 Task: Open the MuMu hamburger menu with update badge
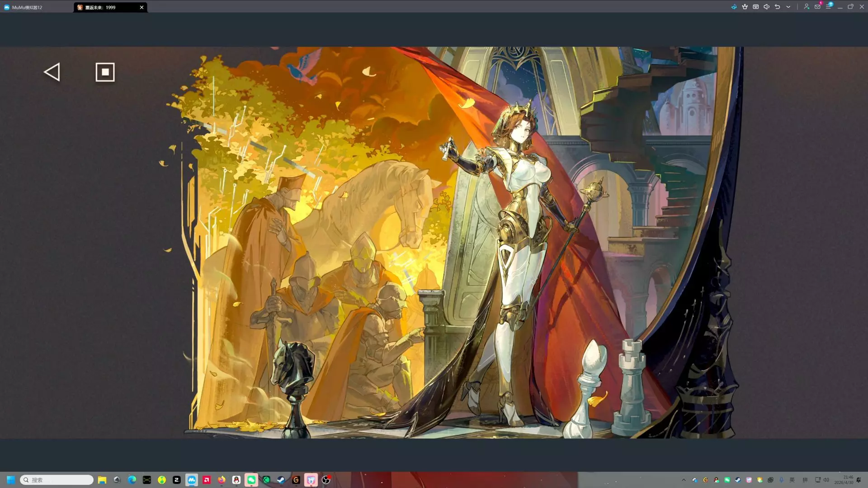(829, 6)
